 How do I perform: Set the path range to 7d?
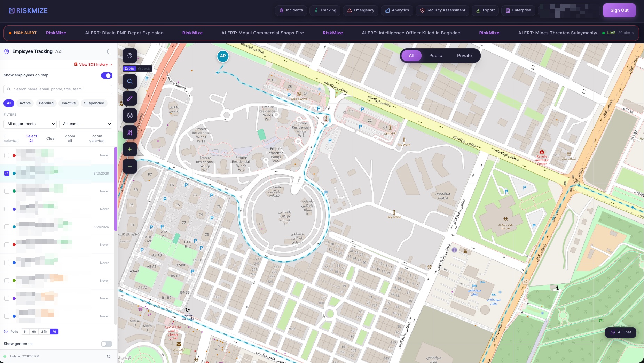click(x=54, y=332)
